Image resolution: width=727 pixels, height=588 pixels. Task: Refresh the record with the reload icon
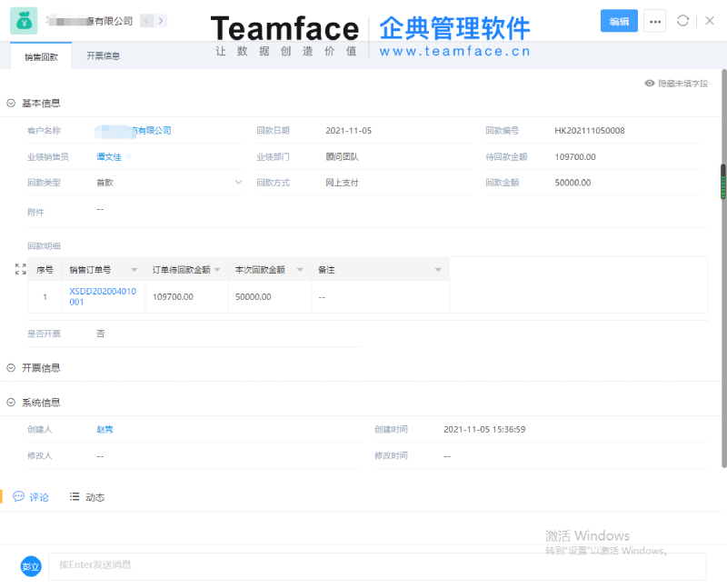pos(682,21)
